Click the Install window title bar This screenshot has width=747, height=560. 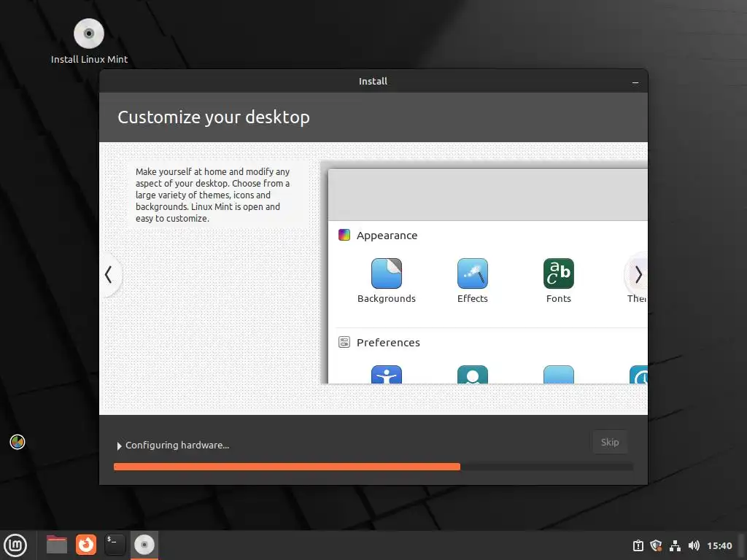[x=373, y=82]
